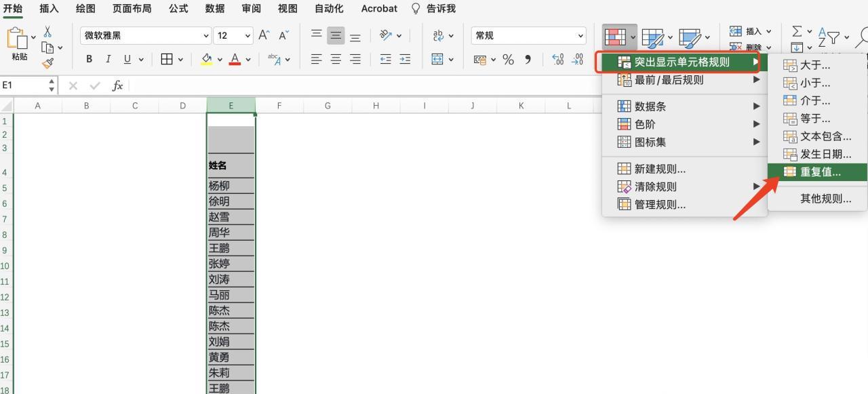Click the 插入 cells button
This screenshot has width=868, height=394.
(750, 31)
